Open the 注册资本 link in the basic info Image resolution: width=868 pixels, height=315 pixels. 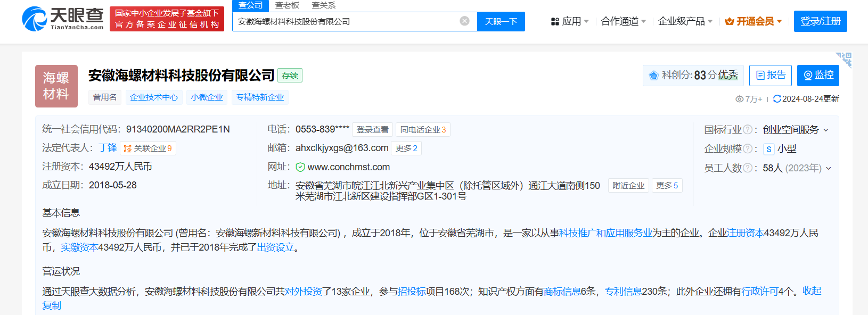(746, 233)
